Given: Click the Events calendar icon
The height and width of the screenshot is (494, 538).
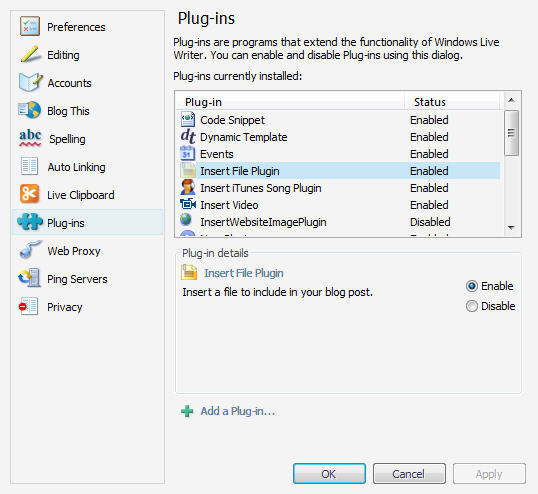Looking at the screenshot, I should (x=188, y=154).
